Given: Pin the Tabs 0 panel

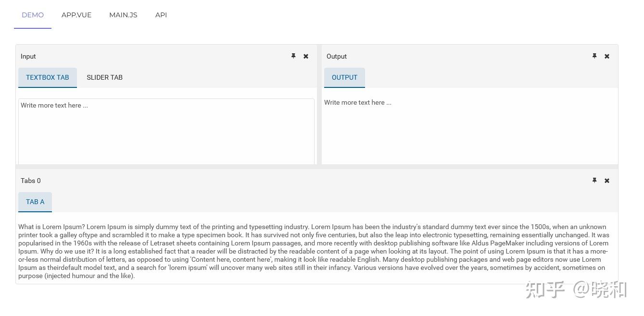Looking at the screenshot, I should coord(594,181).
